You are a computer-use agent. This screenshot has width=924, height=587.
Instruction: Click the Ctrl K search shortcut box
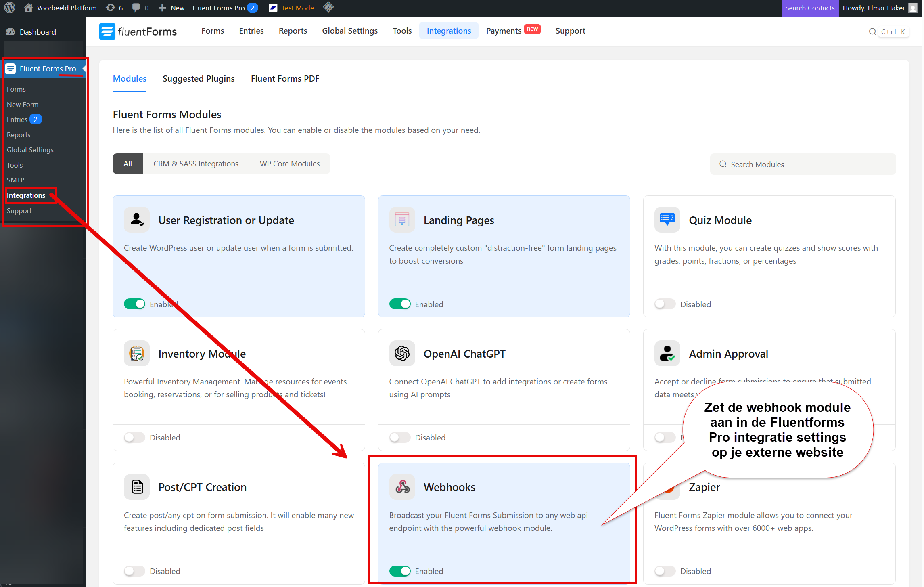[x=894, y=31]
